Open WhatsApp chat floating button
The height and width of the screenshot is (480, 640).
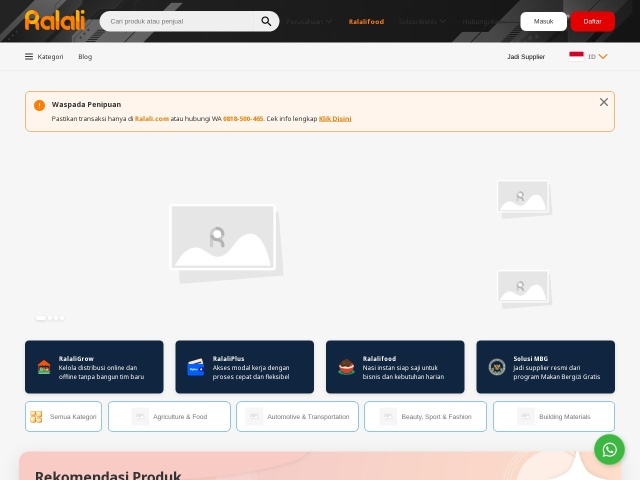609,449
